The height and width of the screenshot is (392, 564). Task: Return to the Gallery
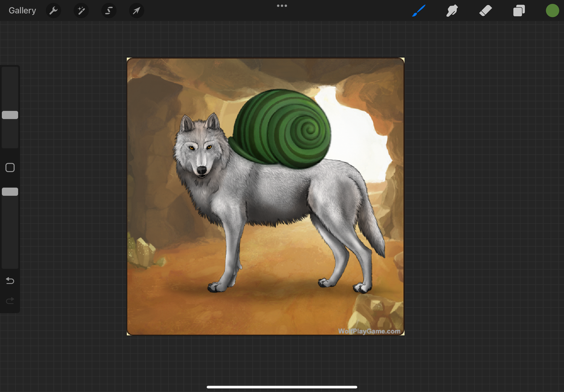[23, 11]
